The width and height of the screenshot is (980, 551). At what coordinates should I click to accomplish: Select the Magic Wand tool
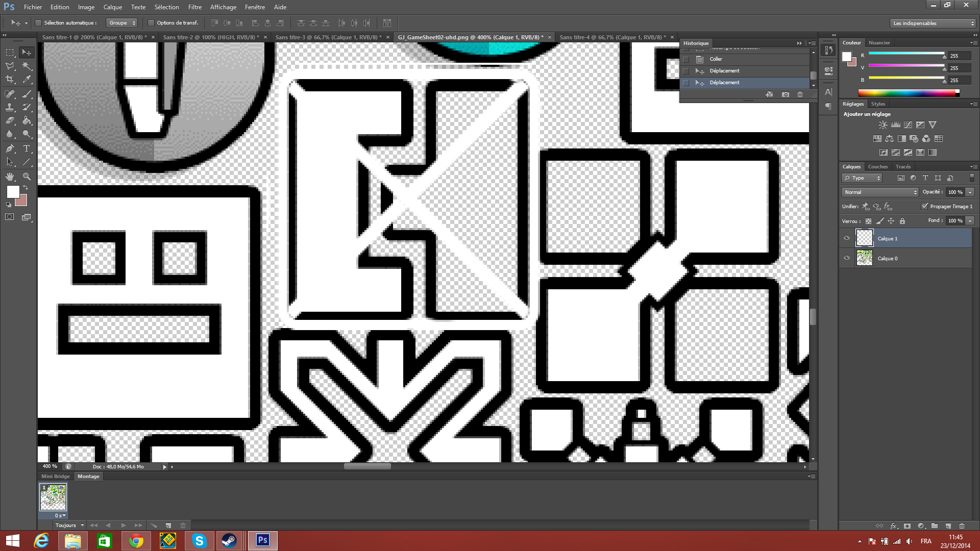click(27, 66)
